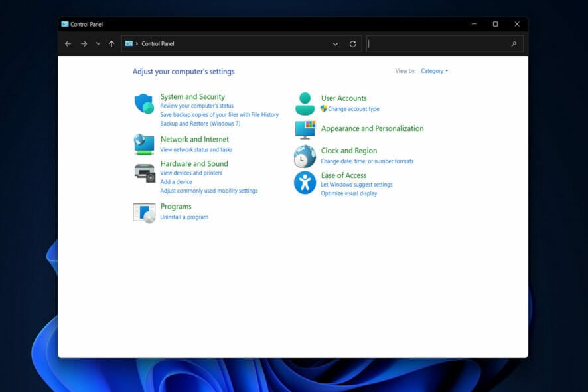Click the Ease of Access icon
This screenshot has height=392, width=588.
click(x=305, y=182)
